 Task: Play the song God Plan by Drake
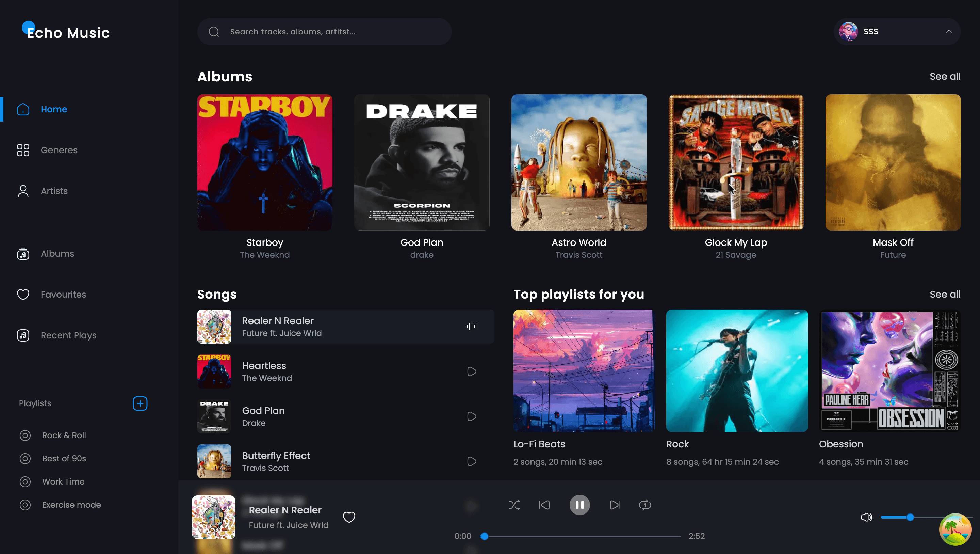(x=472, y=416)
